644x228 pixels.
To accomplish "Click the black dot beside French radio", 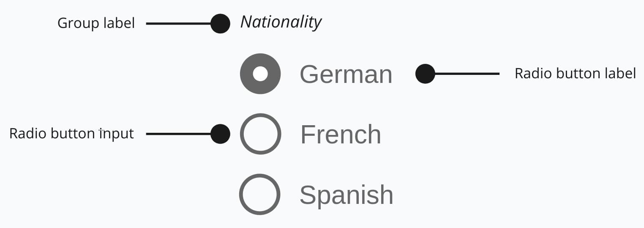I will 220,134.
